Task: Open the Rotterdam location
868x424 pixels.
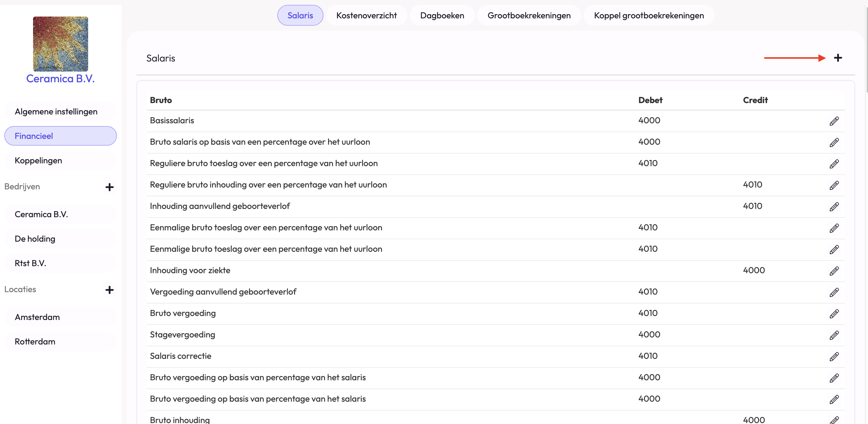Action: (35, 341)
